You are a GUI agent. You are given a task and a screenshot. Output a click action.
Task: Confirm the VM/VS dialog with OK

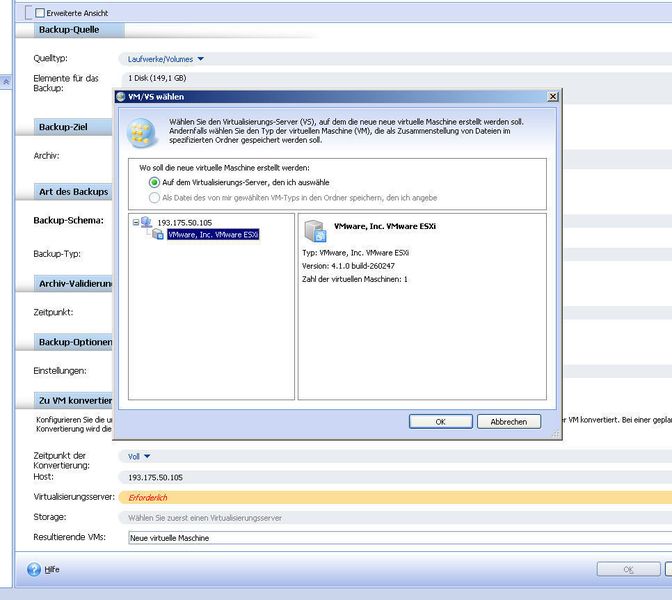[441, 422]
